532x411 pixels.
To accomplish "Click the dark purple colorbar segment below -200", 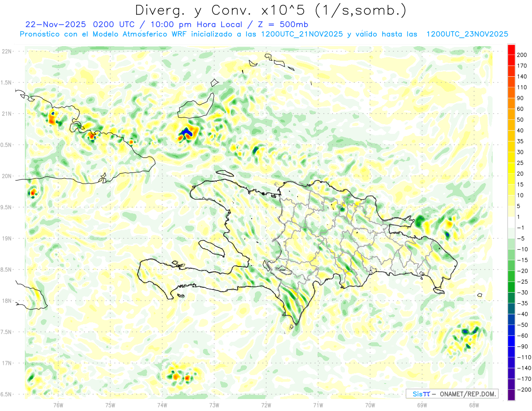I will coord(511,395).
